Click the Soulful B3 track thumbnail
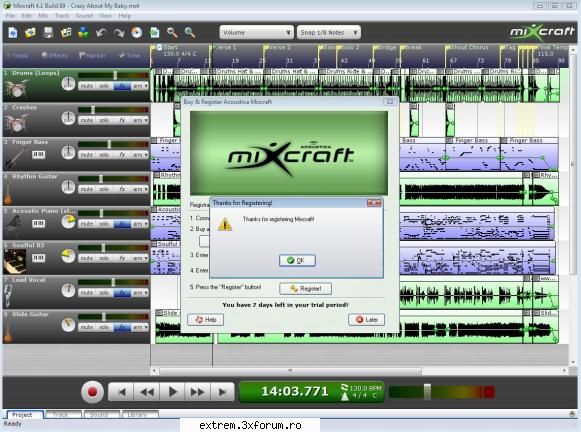This screenshot has width=581, height=432. tap(15, 261)
